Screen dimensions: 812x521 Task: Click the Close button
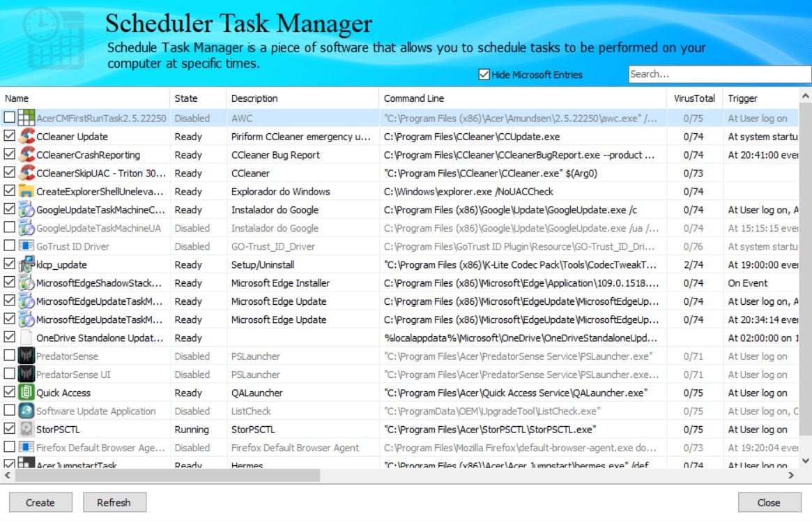click(x=769, y=502)
